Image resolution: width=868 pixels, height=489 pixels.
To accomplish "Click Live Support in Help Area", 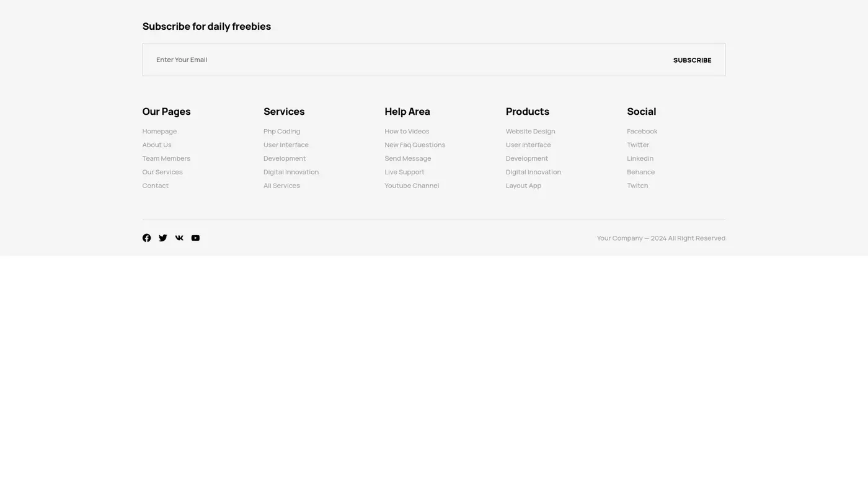I will pyautogui.click(x=404, y=172).
